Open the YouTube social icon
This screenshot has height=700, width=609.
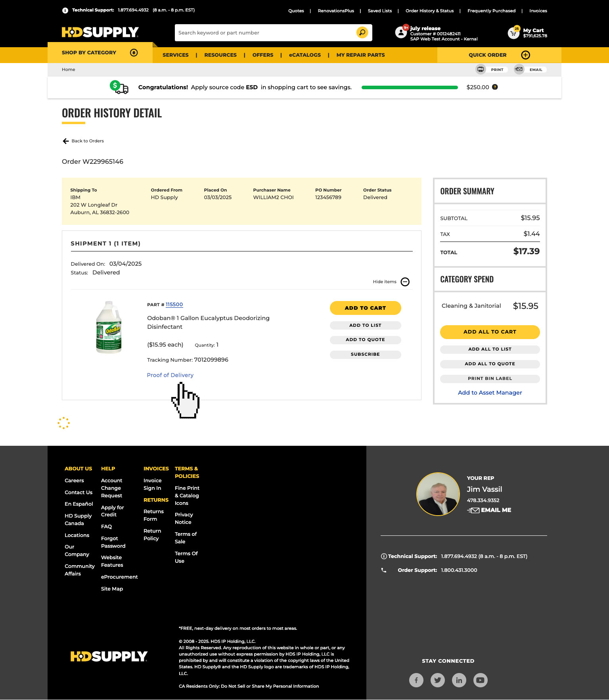click(481, 680)
